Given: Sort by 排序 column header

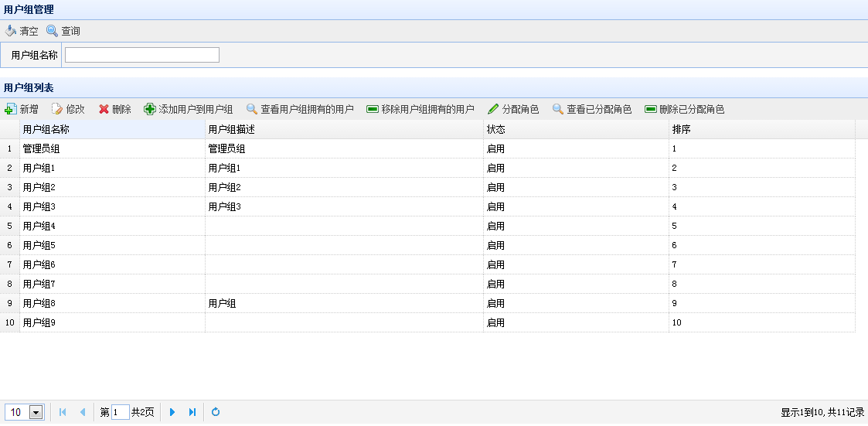Looking at the screenshot, I should (761, 130).
